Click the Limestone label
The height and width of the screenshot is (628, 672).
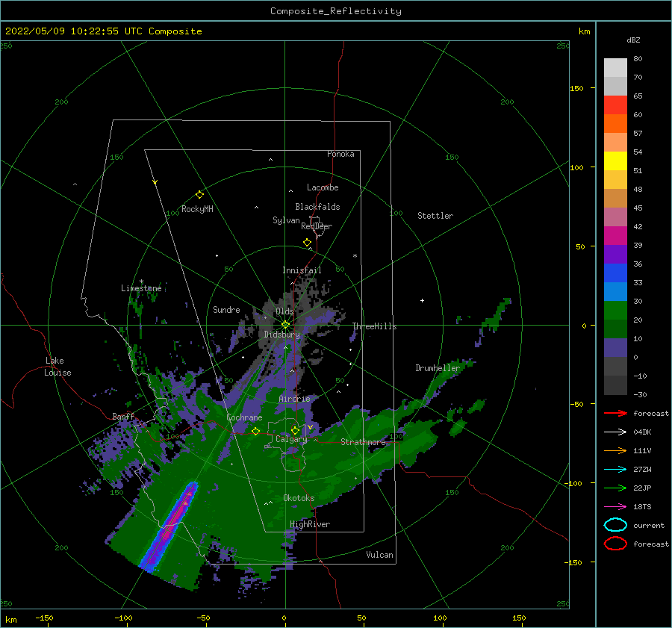click(141, 288)
